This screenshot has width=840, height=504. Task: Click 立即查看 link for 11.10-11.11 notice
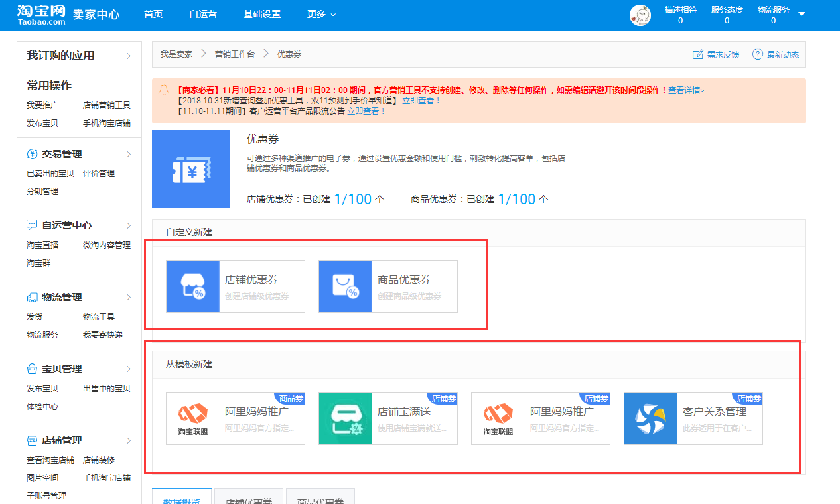366,111
